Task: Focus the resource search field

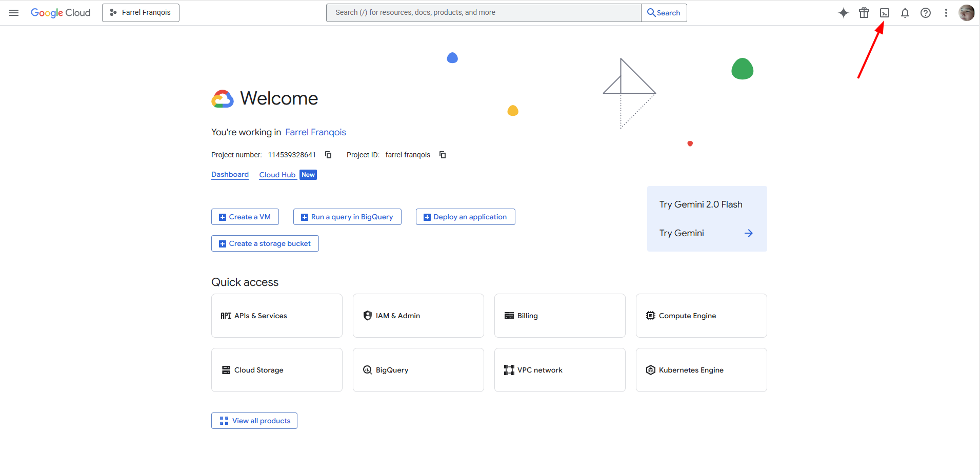Action: [484, 13]
